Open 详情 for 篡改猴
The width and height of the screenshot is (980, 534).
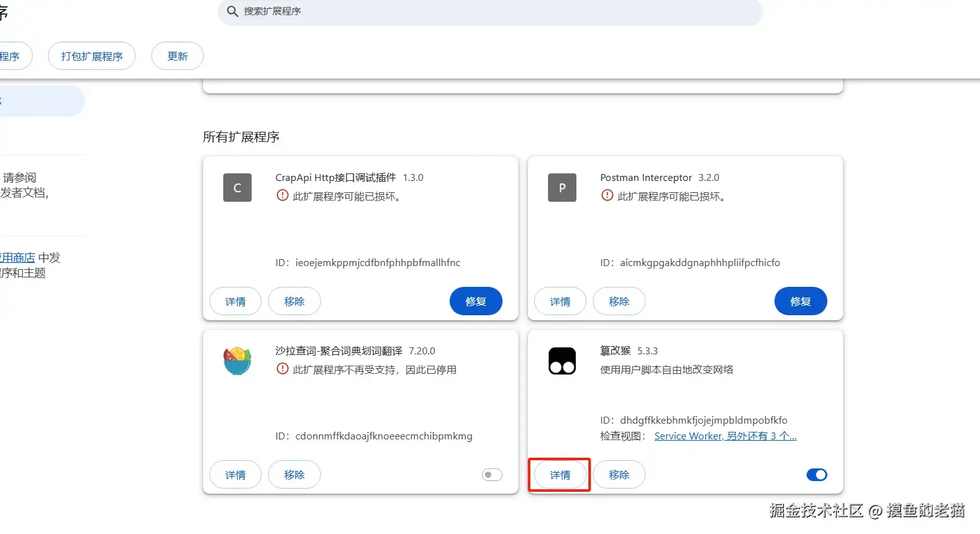560,475
